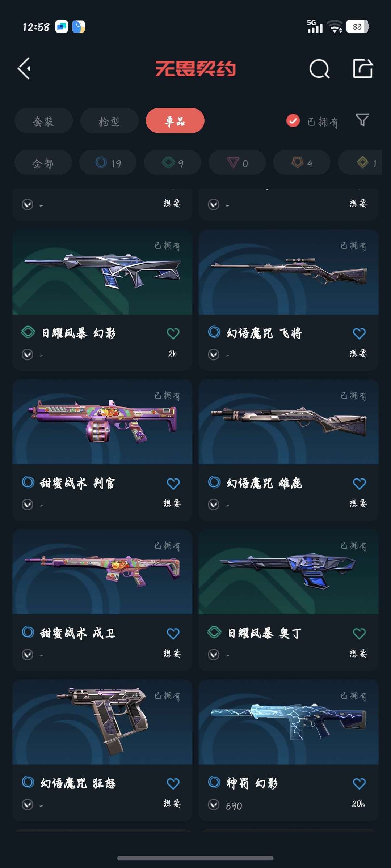Favorite 日耀风暴 幻影 with heart icon

[x=173, y=333]
